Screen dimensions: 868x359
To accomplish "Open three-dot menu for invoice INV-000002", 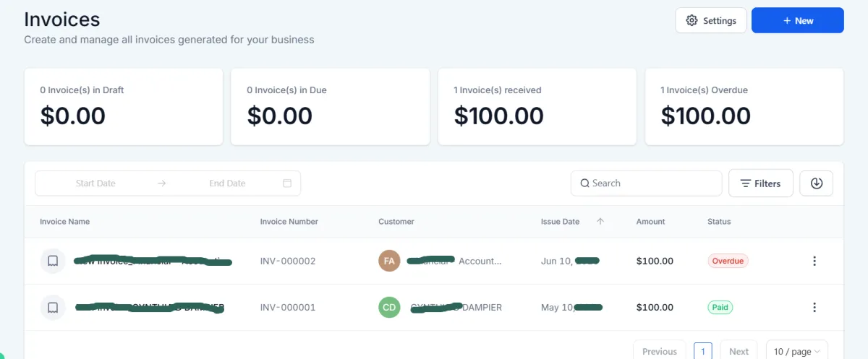I will click(x=814, y=261).
